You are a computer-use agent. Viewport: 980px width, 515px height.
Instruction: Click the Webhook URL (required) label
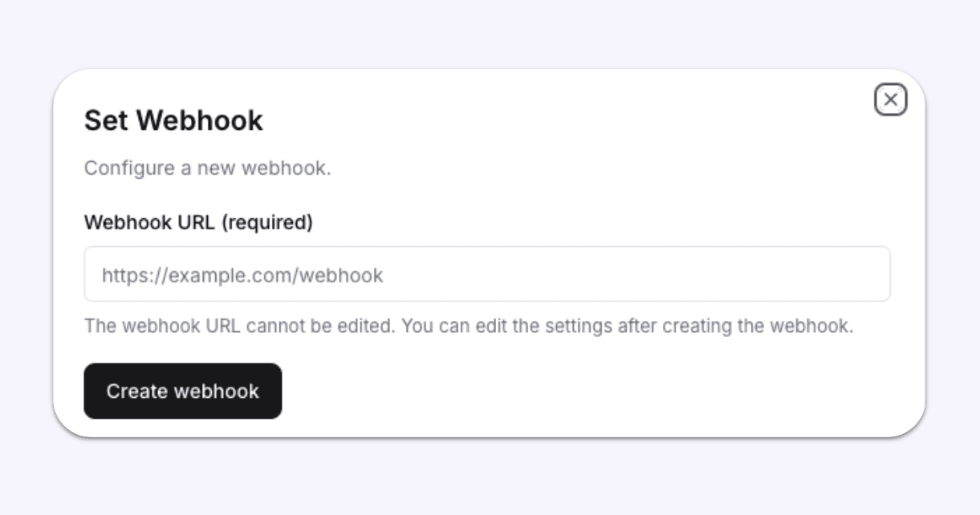click(x=200, y=223)
